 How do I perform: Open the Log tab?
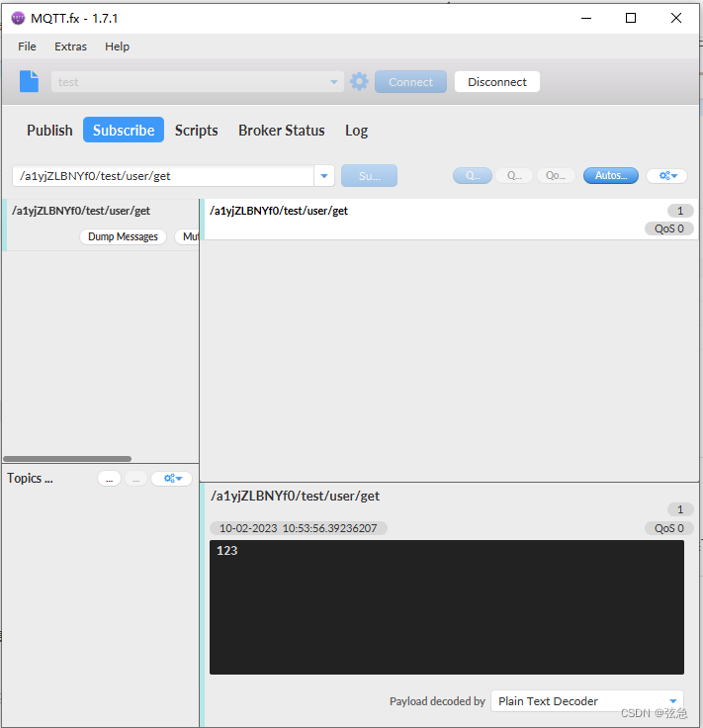coord(356,130)
